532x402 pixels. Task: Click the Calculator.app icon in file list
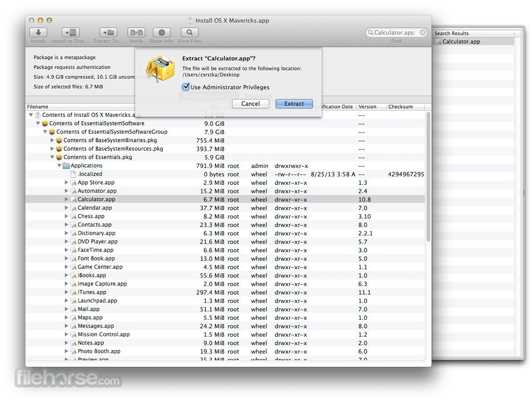pos(73,200)
